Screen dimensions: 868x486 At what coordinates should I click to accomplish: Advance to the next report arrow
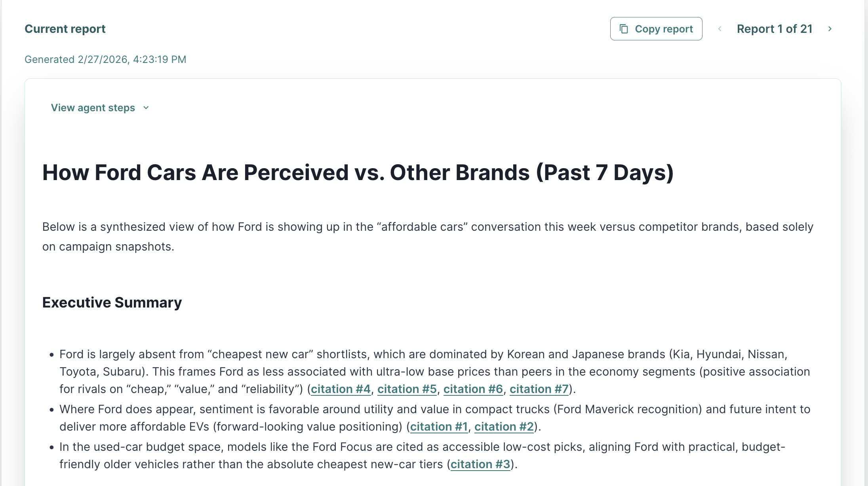click(830, 29)
